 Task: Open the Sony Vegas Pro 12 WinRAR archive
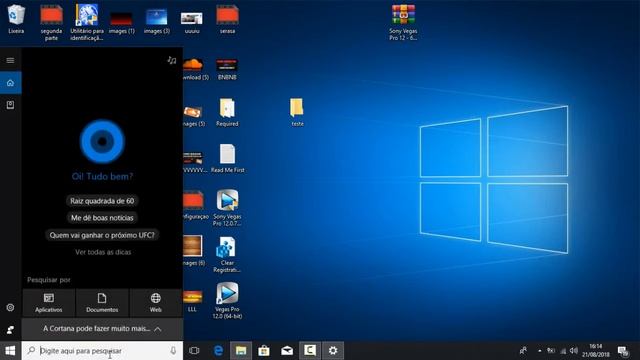point(403,22)
